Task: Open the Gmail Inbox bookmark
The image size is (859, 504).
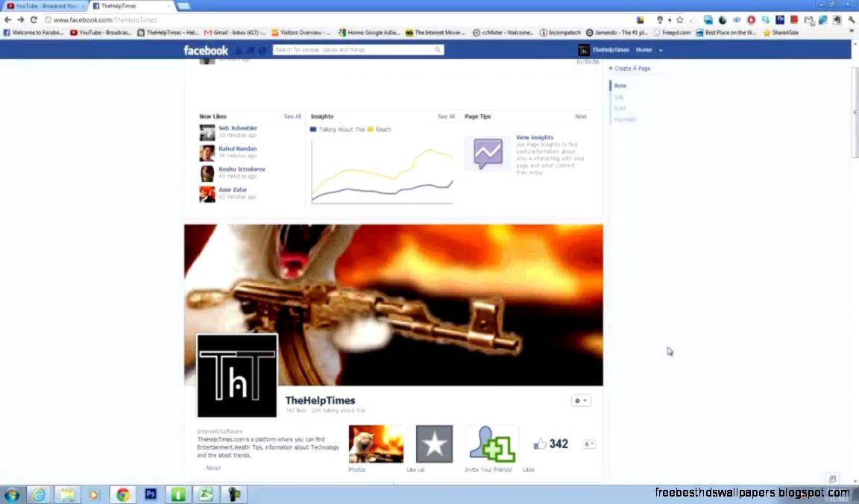Action: click(x=235, y=33)
